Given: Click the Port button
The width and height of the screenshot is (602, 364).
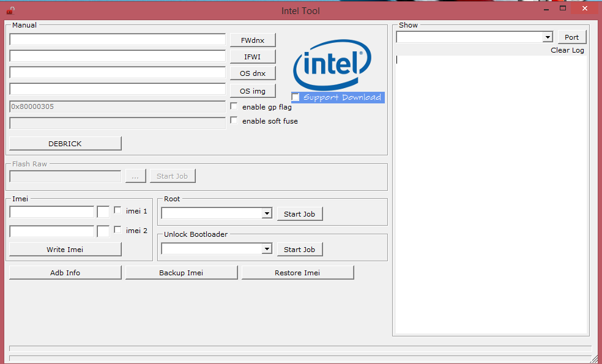Looking at the screenshot, I should 572,37.
